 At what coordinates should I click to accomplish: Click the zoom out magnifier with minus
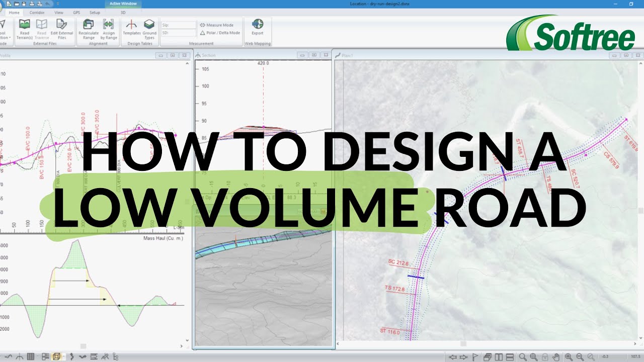click(580, 357)
